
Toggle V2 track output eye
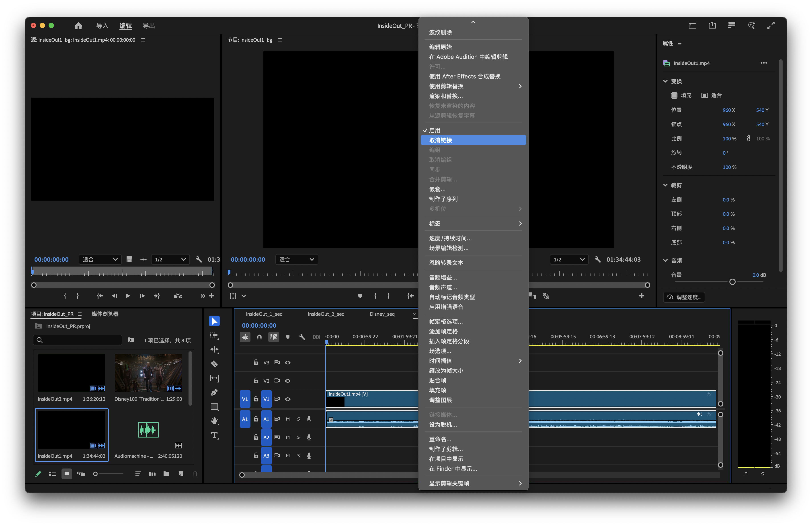288,381
